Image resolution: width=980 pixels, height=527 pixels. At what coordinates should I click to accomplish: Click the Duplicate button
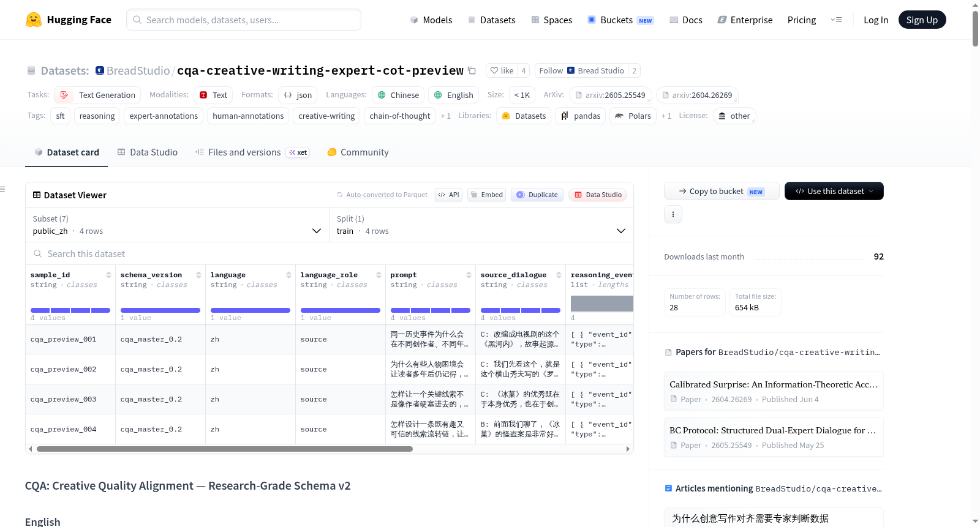(x=537, y=195)
